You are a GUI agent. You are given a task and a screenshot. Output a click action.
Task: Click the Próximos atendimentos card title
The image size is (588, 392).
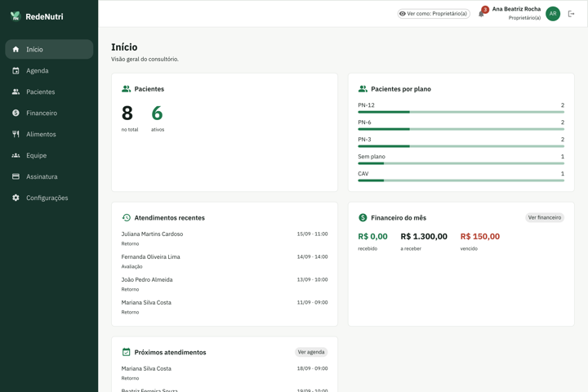click(170, 352)
